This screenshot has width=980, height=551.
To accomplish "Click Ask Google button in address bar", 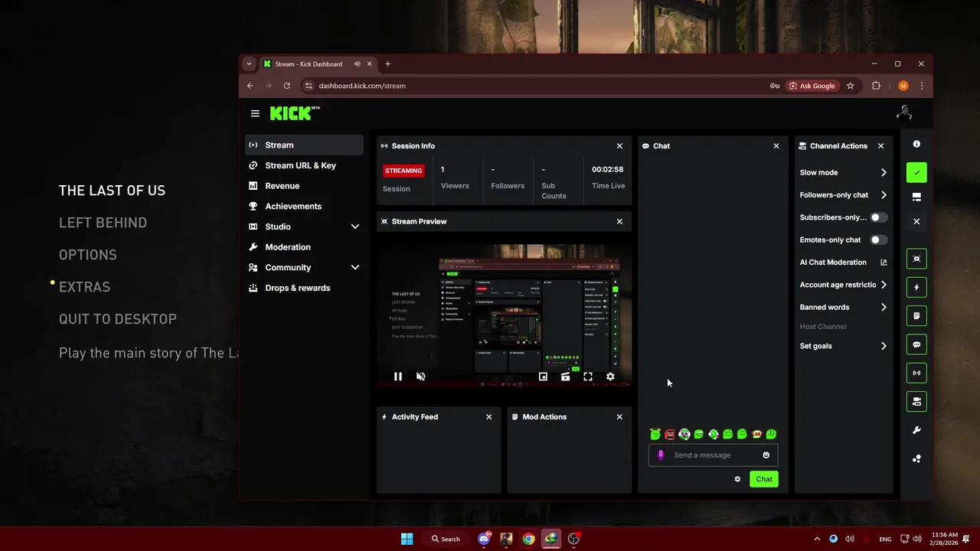I will pyautogui.click(x=812, y=86).
